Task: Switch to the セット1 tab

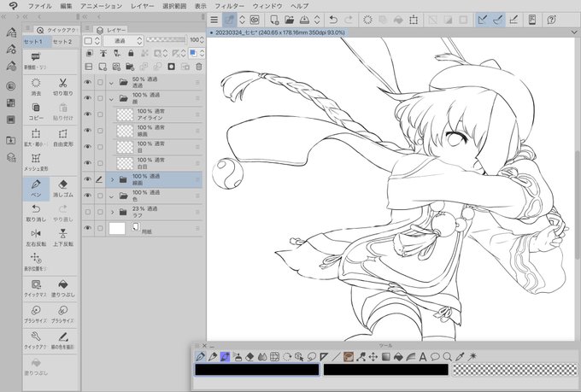Action: pos(36,42)
